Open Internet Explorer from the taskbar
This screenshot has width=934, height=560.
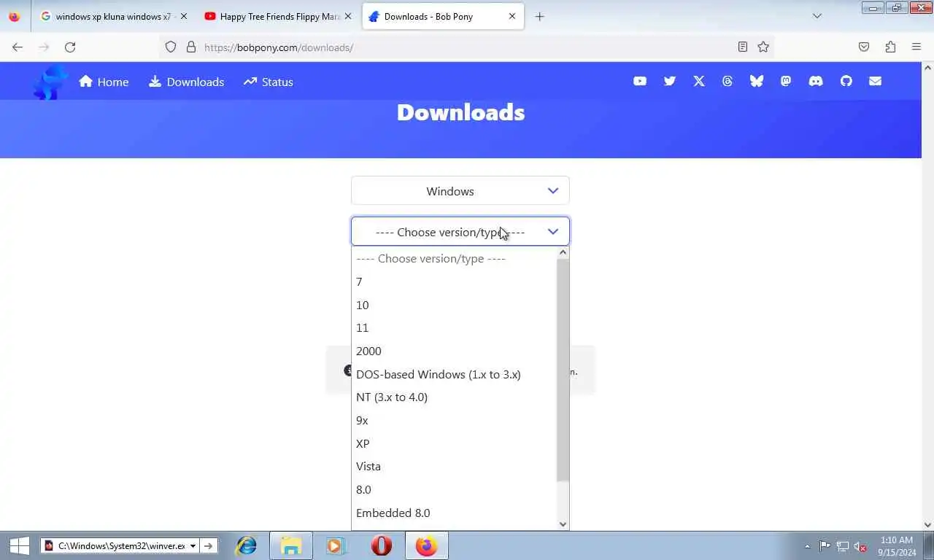(247, 545)
